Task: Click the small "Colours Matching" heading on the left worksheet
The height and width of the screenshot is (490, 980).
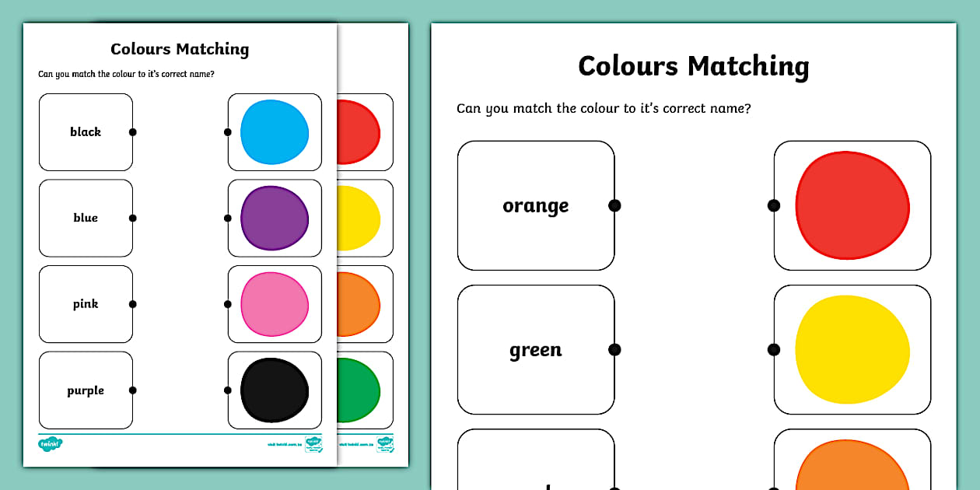Action: click(x=180, y=49)
